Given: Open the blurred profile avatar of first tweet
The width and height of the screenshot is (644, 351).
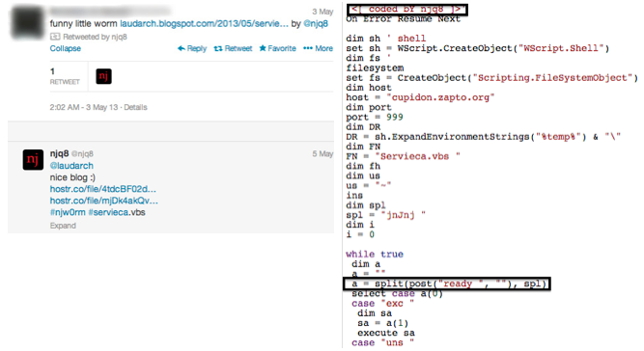Looking at the screenshot, I should [x=27, y=22].
